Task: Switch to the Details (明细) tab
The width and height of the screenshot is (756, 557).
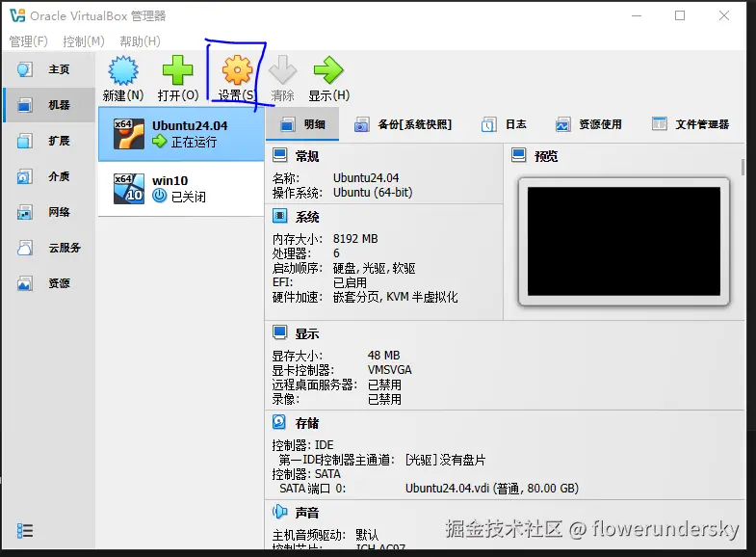Action: click(302, 124)
